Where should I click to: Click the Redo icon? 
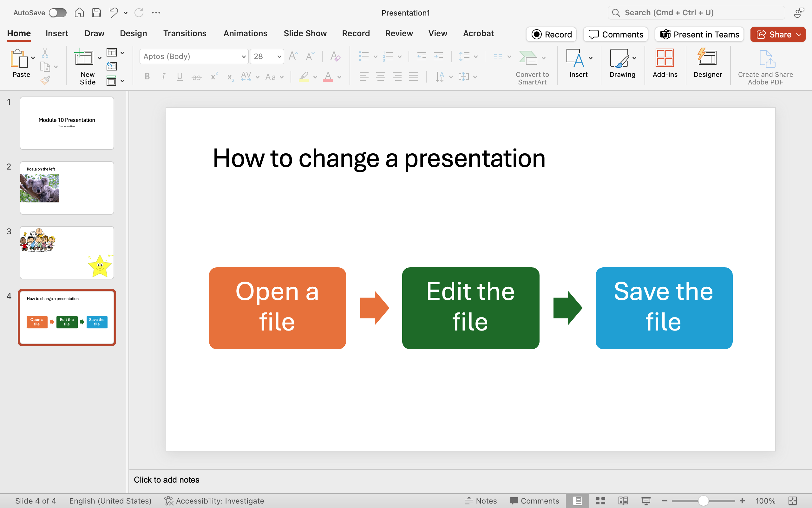point(139,13)
